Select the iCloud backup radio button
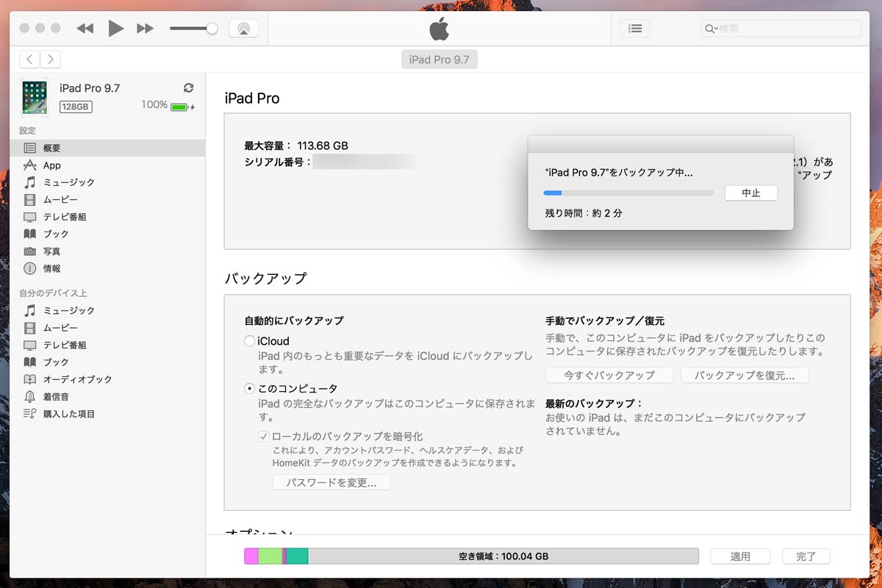Viewport: 882px width, 588px height. pyautogui.click(x=250, y=341)
